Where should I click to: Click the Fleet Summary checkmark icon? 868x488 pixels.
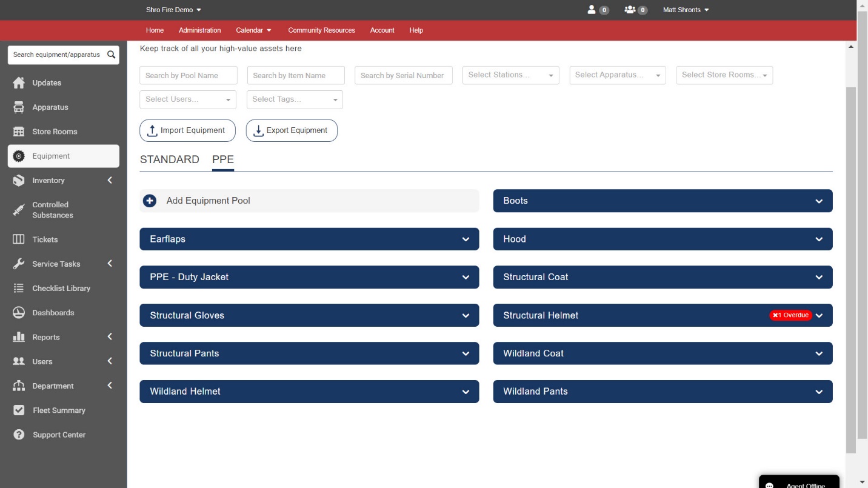[x=19, y=410]
